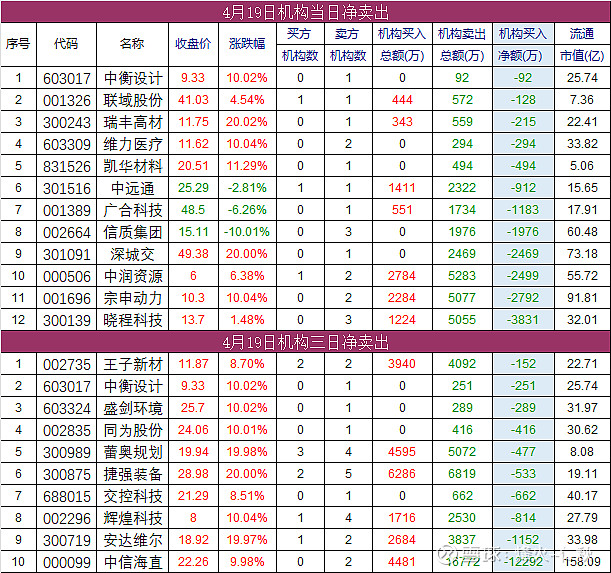Select the 序号 column header
The height and width of the screenshot is (573, 611).
18,44
